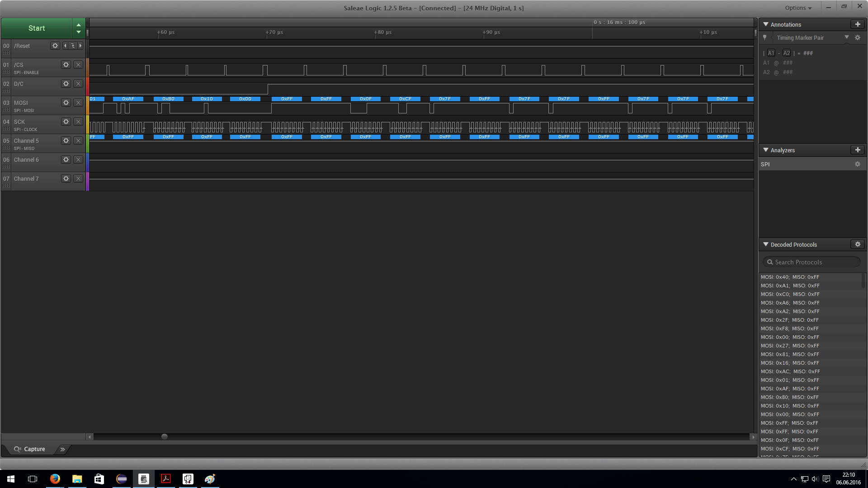Click the Search Protocols field
This screenshot has height=488, width=868.
(x=811, y=262)
